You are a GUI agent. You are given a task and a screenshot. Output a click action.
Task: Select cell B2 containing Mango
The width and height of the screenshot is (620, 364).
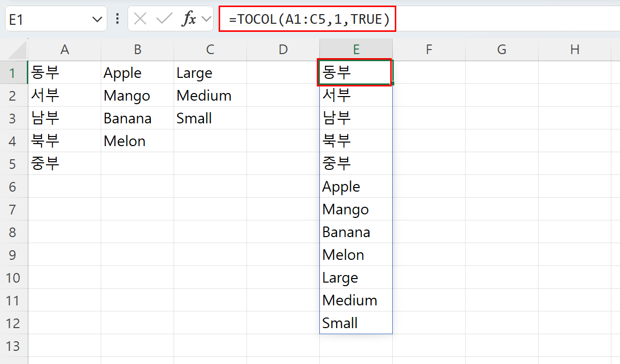tap(137, 96)
